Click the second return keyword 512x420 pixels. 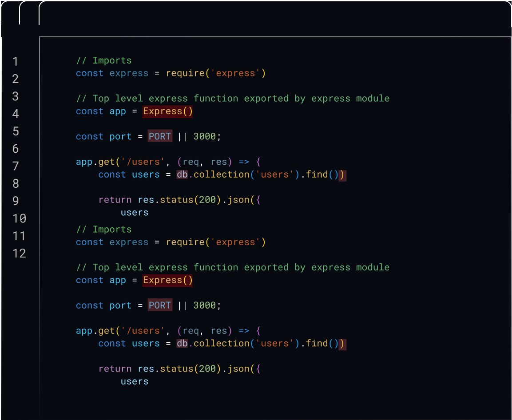tap(115, 369)
